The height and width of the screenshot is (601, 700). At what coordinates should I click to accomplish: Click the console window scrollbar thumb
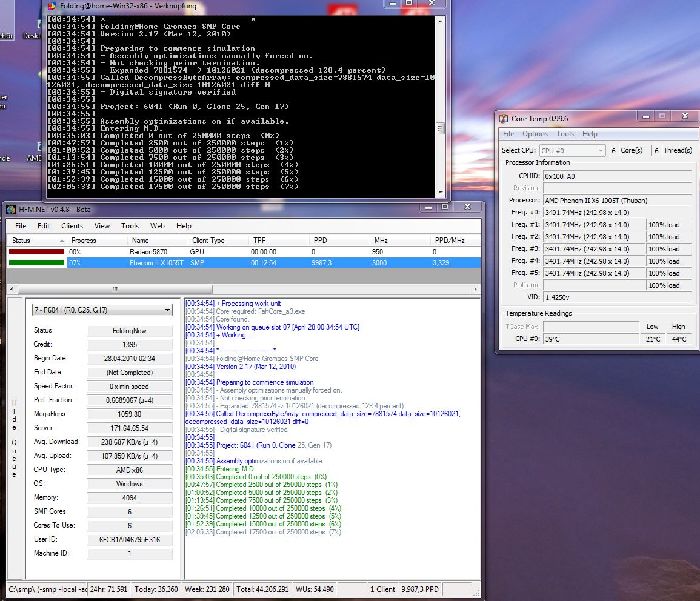tap(440, 128)
